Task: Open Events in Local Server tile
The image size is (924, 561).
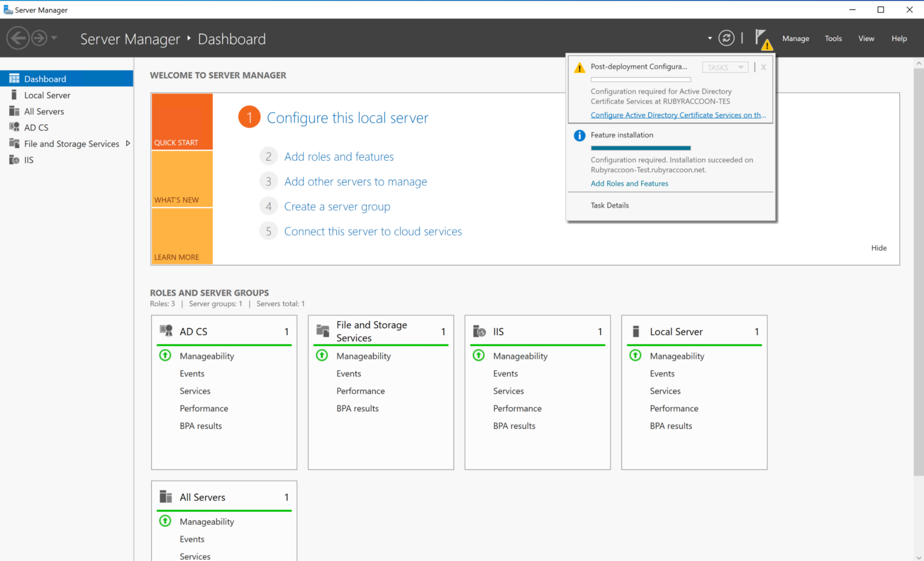Action: [662, 374]
